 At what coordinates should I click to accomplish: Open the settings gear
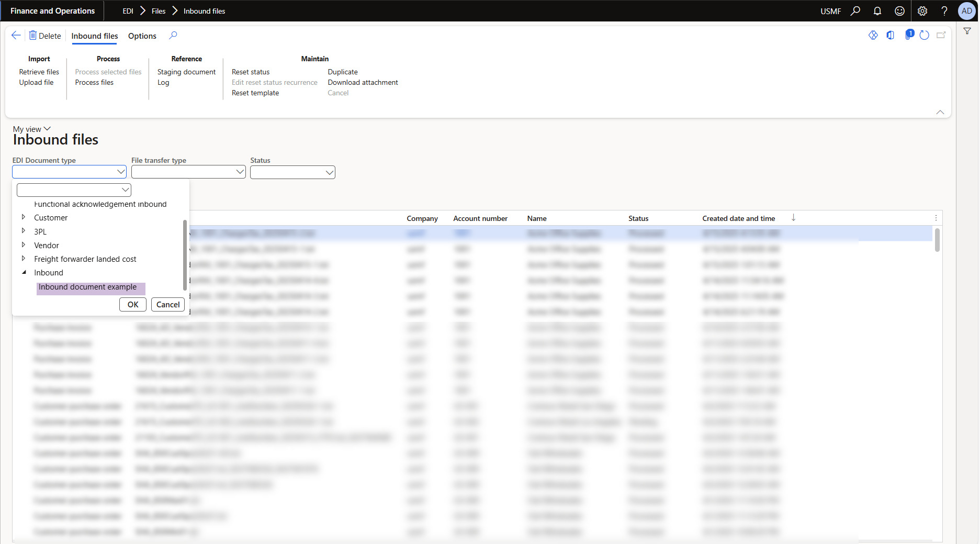coord(922,11)
